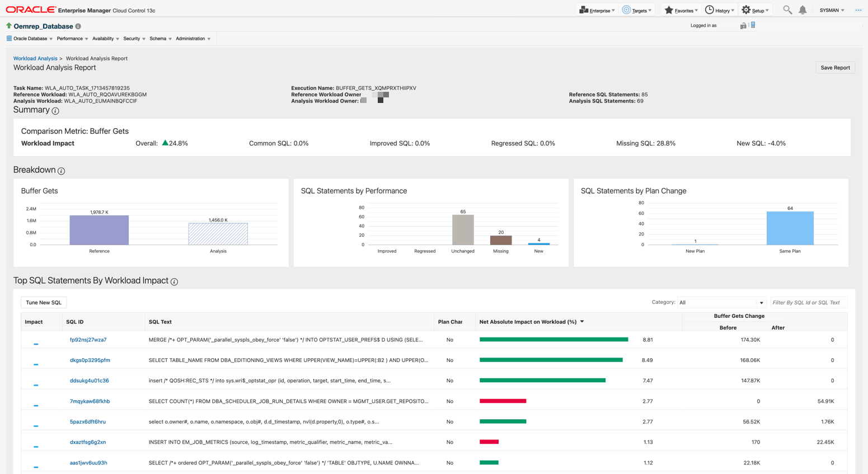868x474 pixels.
Task: Click the Setup gear icon
Action: (746, 10)
